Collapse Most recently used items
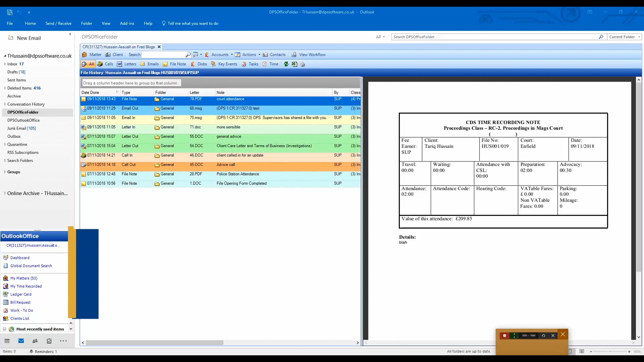This screenshot has width=644, height=362. [x=5, y=329]
